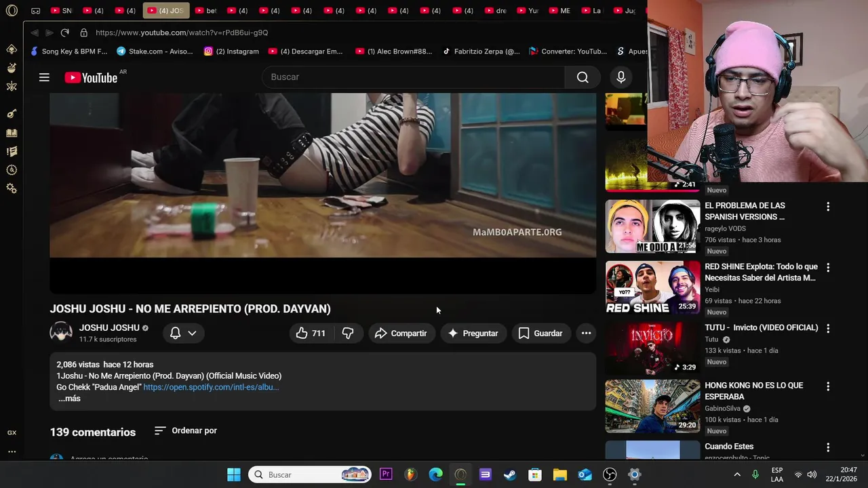This screenshot has height=488, width=868.
Task: Switch to the bet browser tab
Action: coord(206,11)
